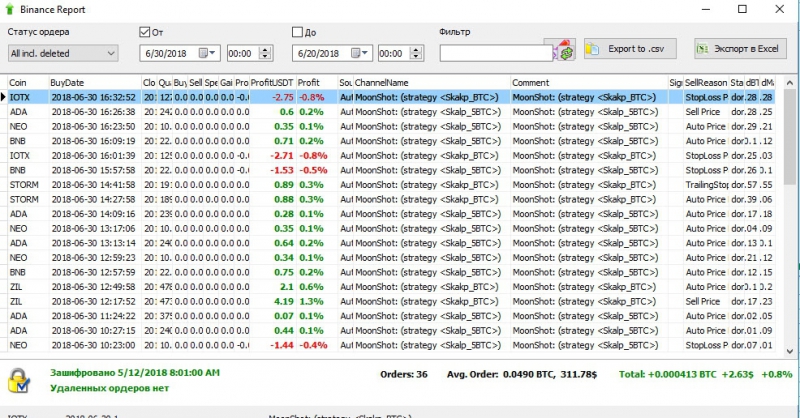Screen dimensions: 800x418
Task: Sort by Coin column header
Action: tap(28, 83)
